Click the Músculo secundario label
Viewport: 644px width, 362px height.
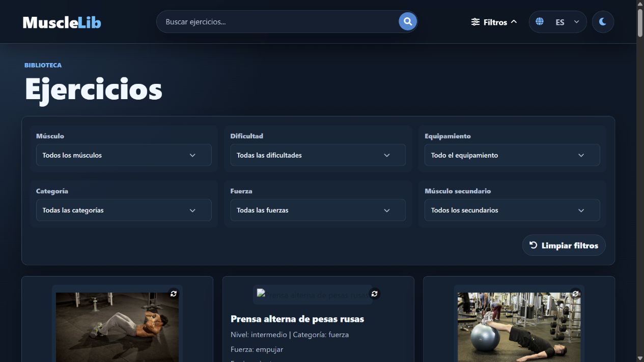458,191
